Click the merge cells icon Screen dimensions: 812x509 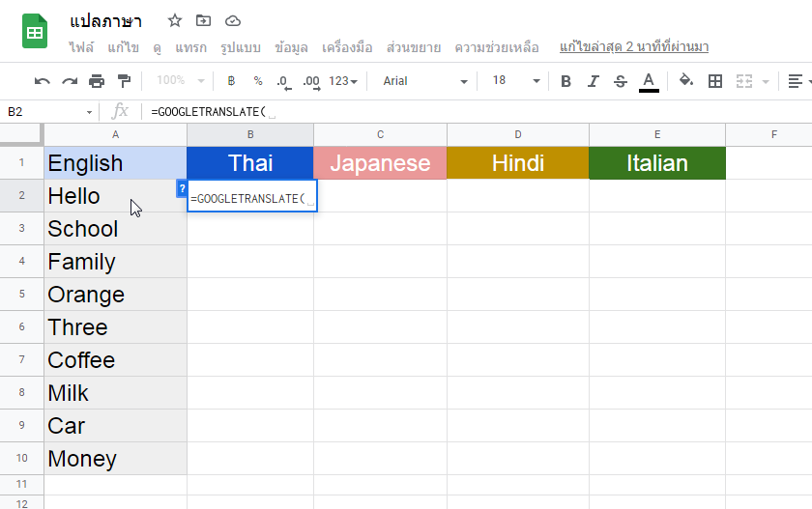744,81
